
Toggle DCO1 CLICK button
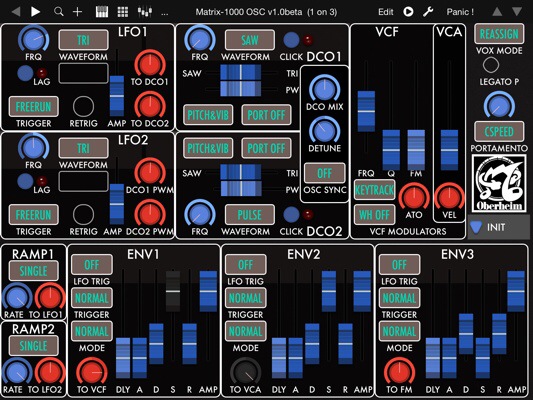(291, 40)
